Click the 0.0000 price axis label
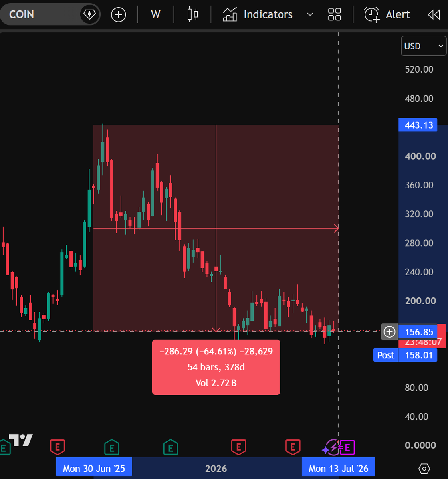This screenshot has width=448, height=479. (420, 445)
